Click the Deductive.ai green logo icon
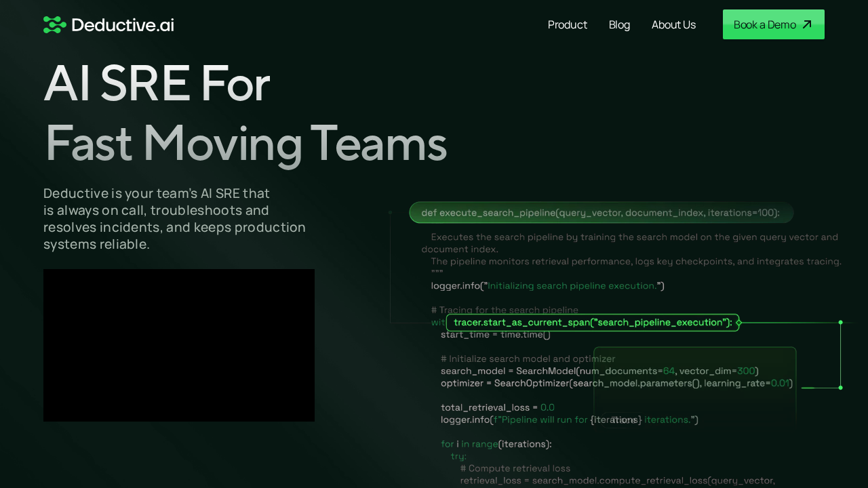Image resolution: width=868 pixels, height=488 pixels. coord(54,25)
